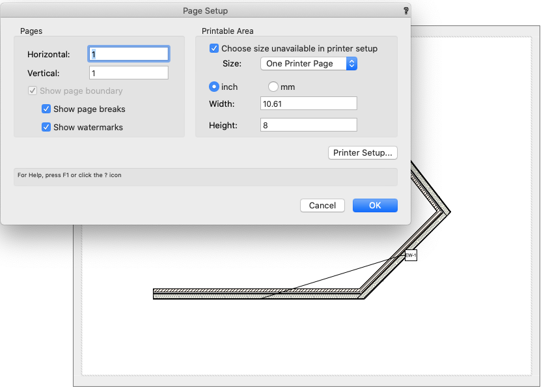
Task: Open Printer Setup options
Action: [363, 152]
